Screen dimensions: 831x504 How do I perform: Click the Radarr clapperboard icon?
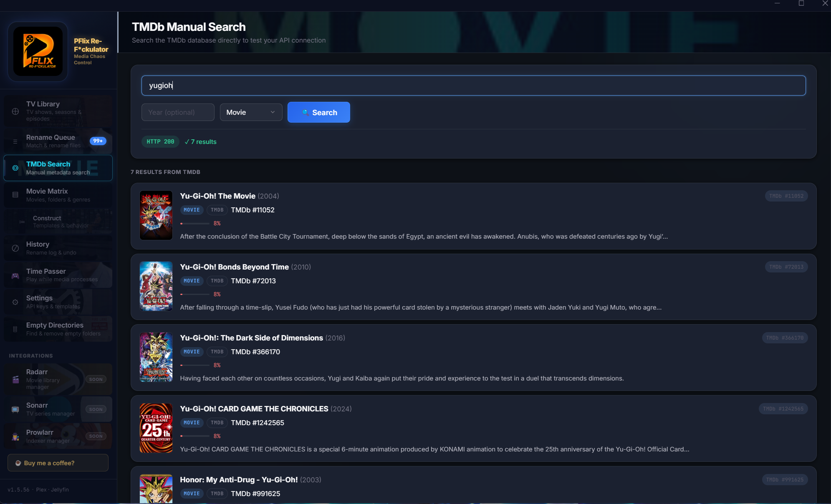coord(15,379)
